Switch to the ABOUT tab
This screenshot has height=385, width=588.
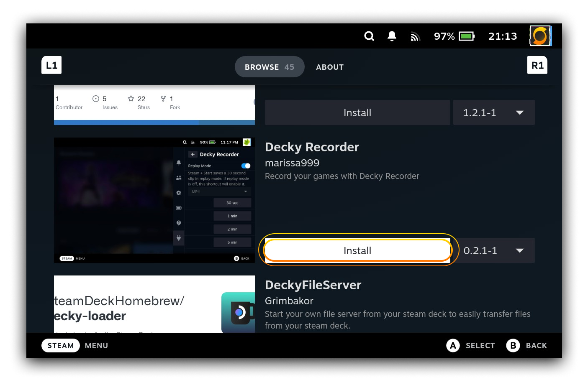(x=330, y=67)
